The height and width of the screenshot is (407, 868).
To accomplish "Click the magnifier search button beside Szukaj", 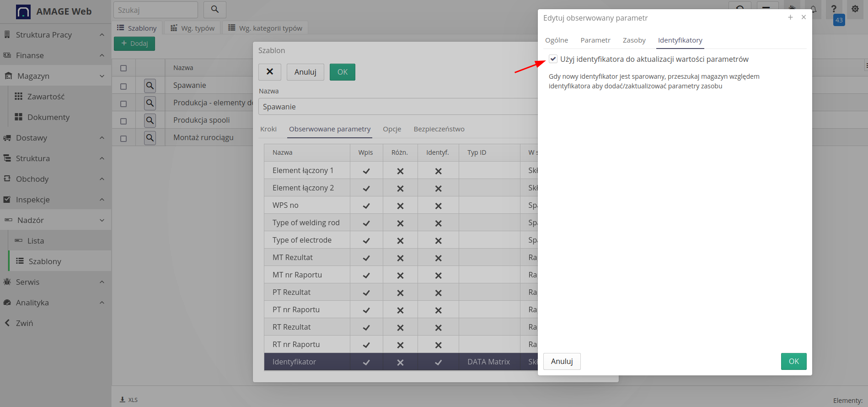I will [214, 10].
